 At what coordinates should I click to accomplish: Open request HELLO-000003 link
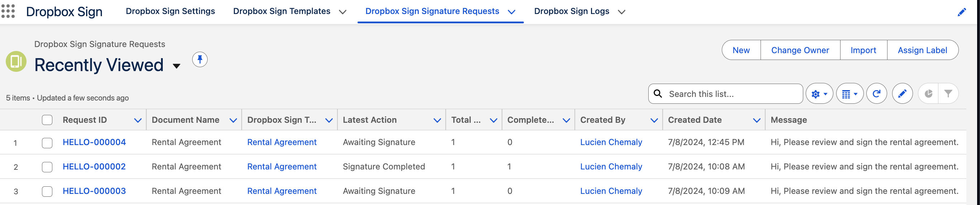94,191
